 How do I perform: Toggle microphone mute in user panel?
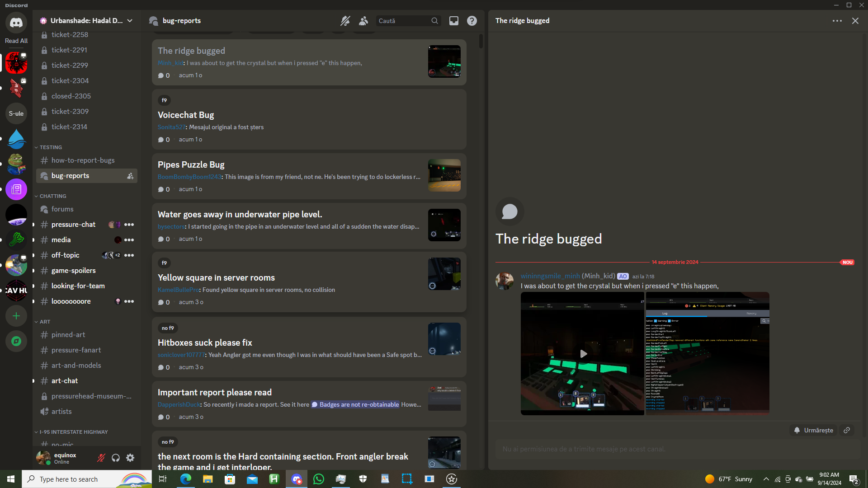click(x=101, y=458)
